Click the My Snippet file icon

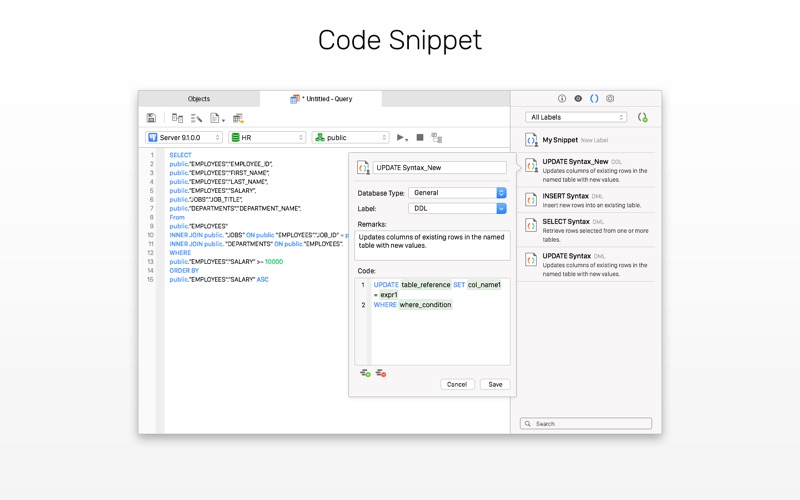531,140
